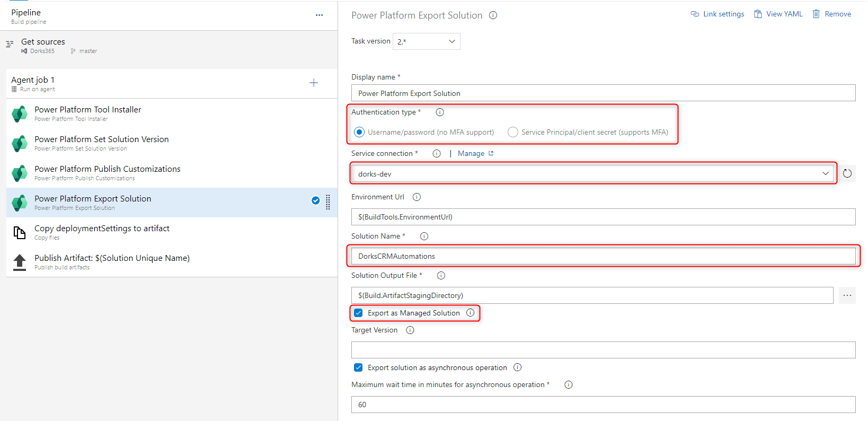Select Service Principal/client secret radio button
This screenshot has width=868, height=421.
(x=513, y=132)
